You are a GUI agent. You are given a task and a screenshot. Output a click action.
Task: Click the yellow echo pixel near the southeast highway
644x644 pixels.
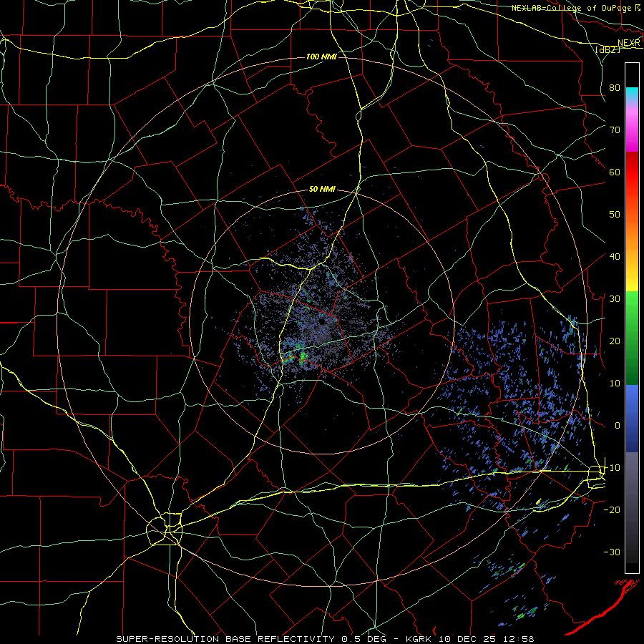538,502
